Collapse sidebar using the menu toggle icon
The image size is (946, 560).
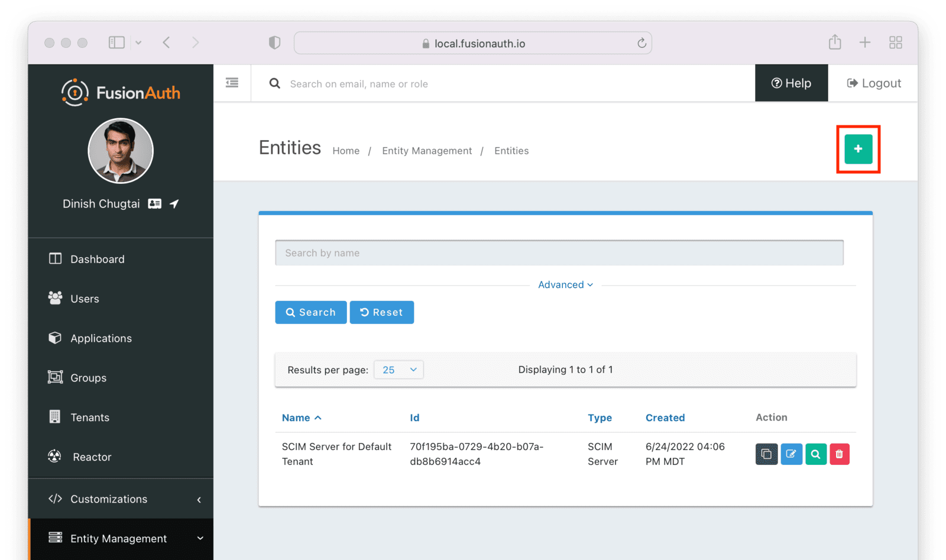(232, 83)
